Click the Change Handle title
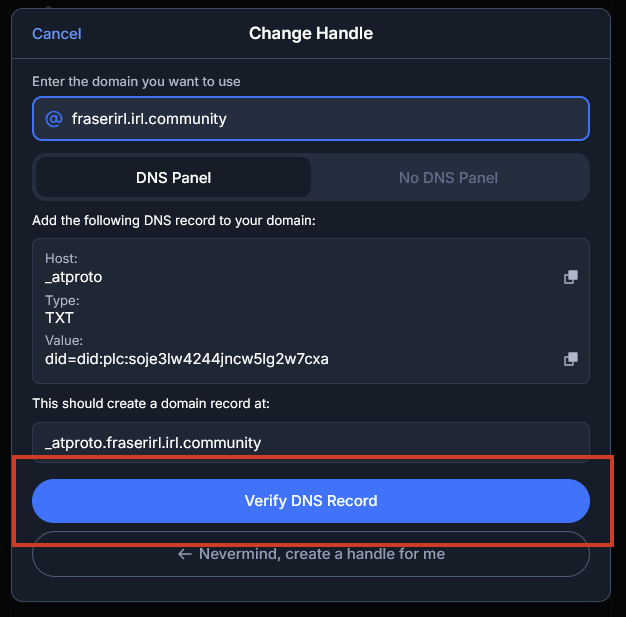626x617 pixels. tap(311, 34)
